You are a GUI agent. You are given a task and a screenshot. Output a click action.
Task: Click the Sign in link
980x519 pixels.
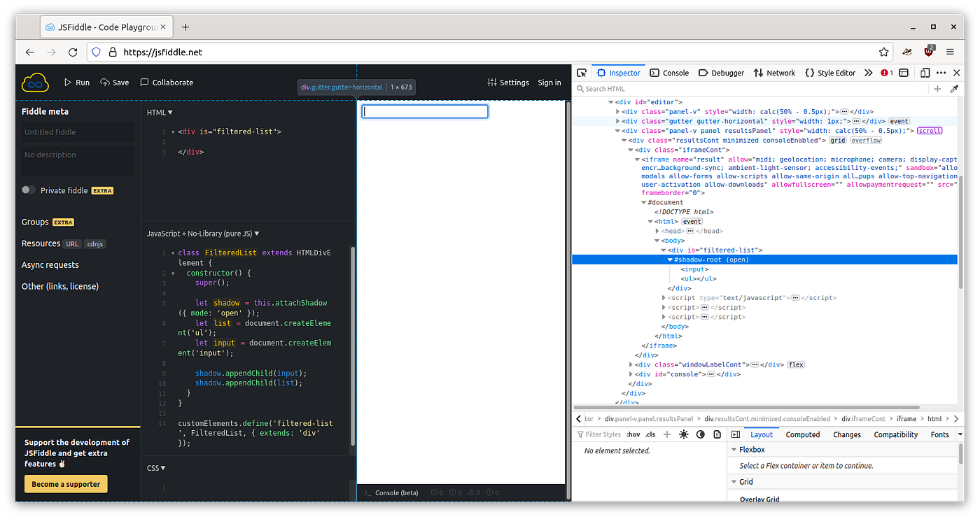(549, 83)
